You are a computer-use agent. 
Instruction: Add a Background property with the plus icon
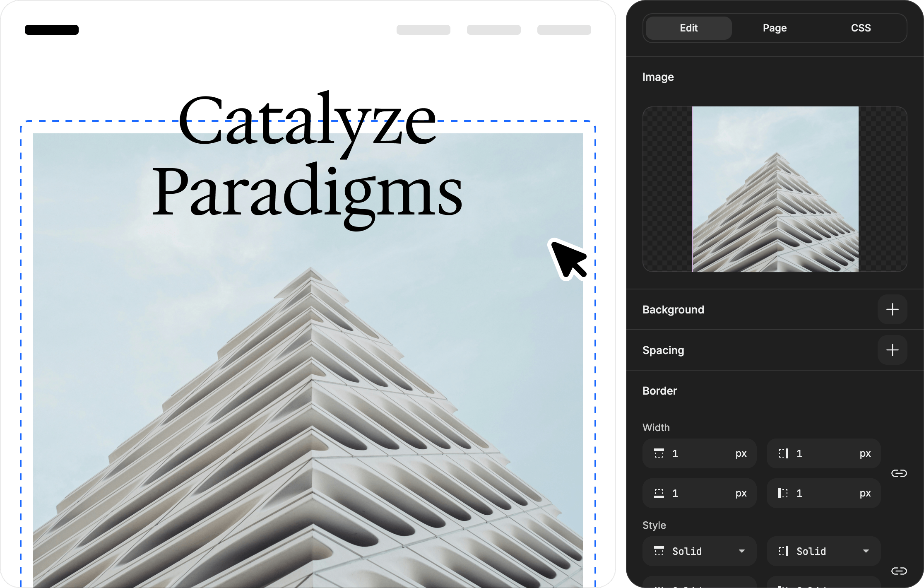893,310
